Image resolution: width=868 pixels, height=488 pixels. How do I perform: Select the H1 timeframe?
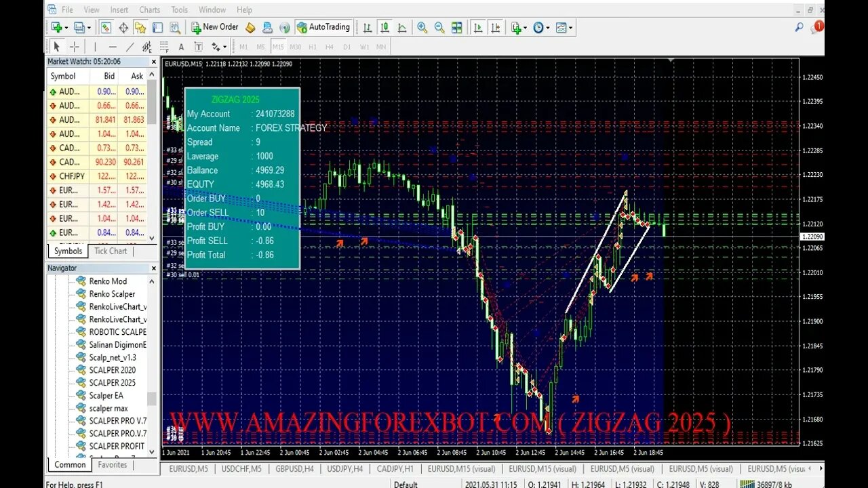313,47
